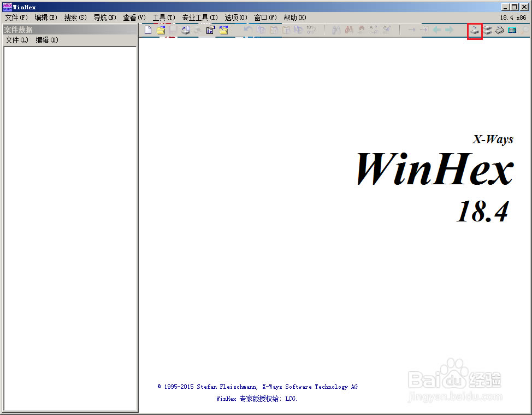Click the Back navigation arrow
The width and height of the screenshot is (532, 415).
[x=436, y=30]
